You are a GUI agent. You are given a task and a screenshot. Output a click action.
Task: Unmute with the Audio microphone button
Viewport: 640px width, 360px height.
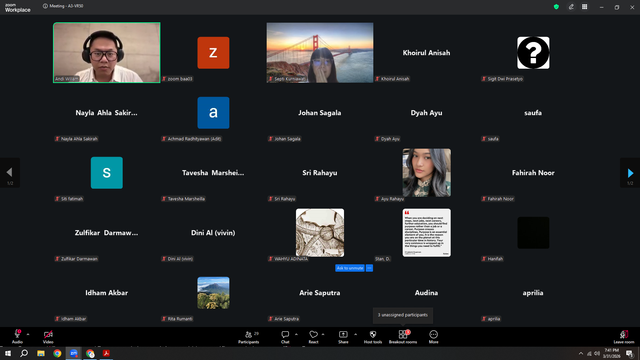17,336
